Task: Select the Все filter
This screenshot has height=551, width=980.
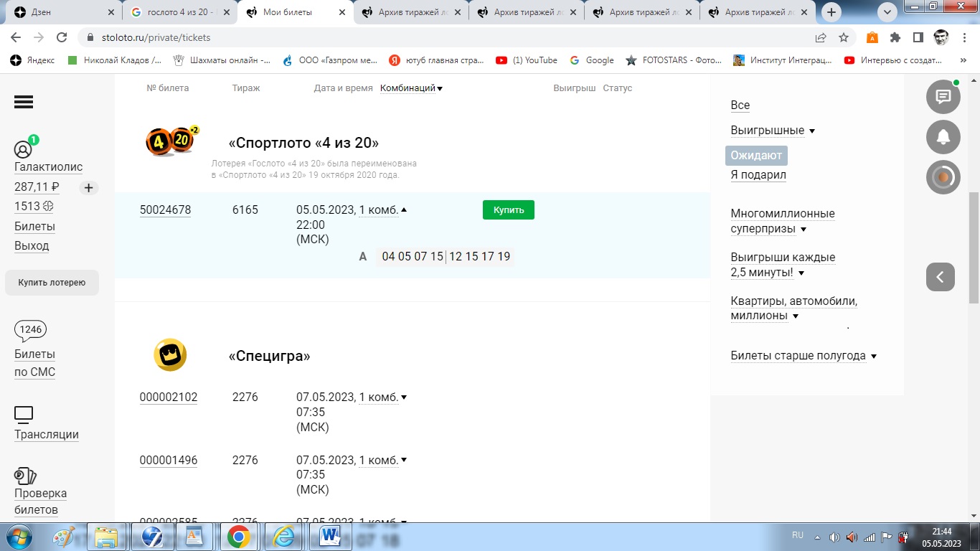Action: coord(740,105)
